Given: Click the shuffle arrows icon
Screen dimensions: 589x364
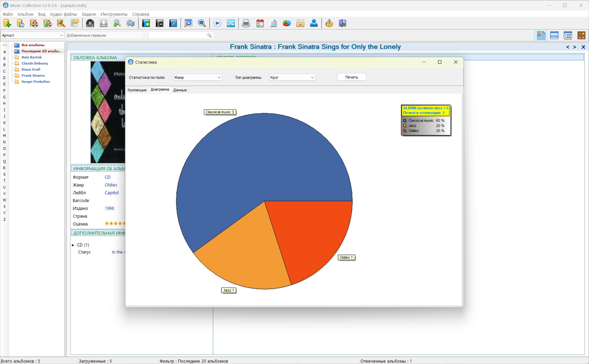Looking at the screenshot, I should [x=231, y=23].
